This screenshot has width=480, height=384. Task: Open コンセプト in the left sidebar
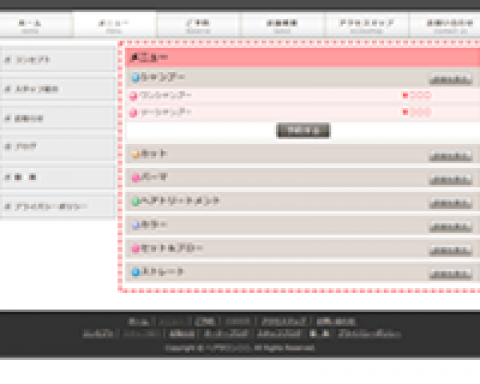click(x=57, y=60)
